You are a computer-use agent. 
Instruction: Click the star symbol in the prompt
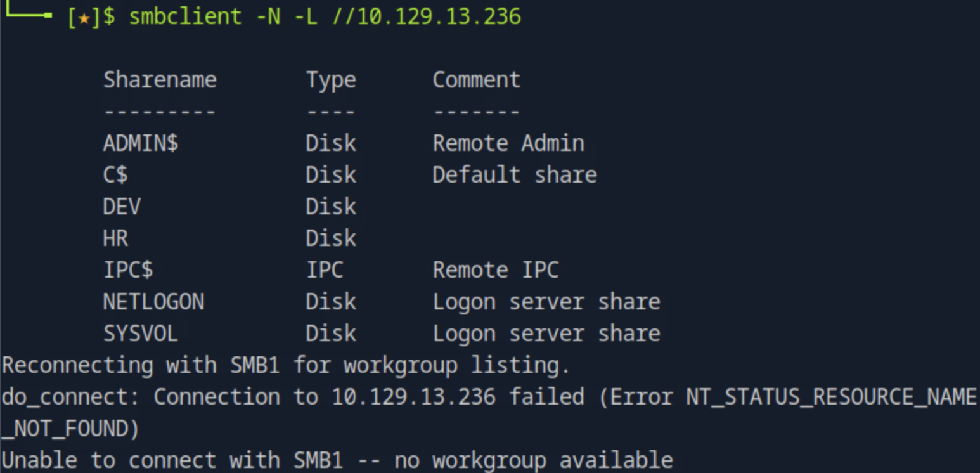[84, 17]
